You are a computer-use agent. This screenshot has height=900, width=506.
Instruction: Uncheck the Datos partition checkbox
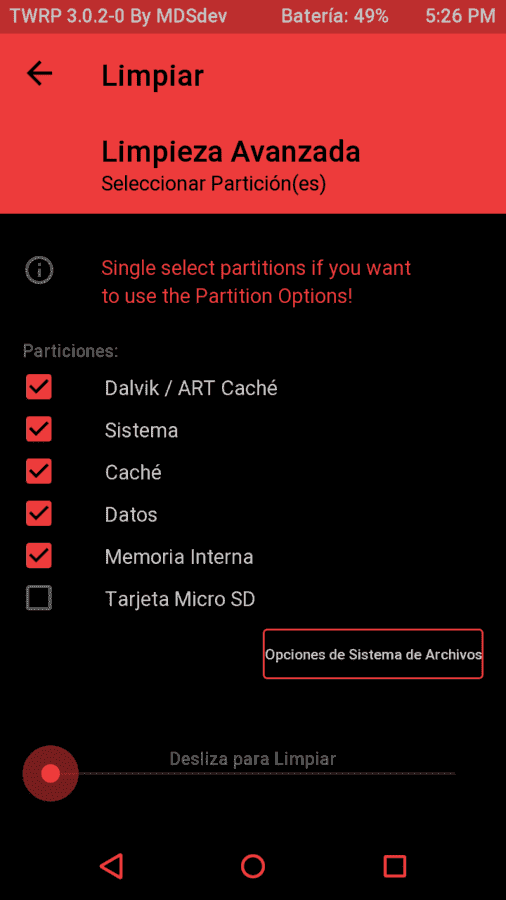[x=38, y=513]
